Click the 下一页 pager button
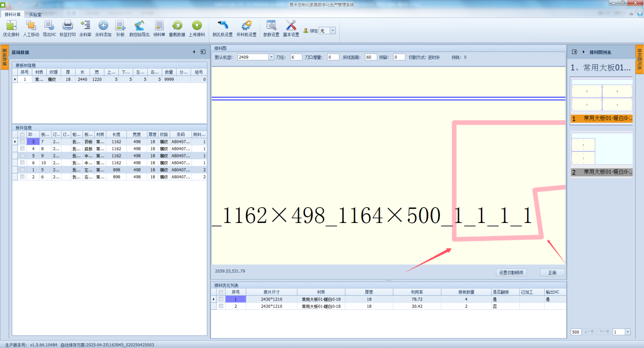 tap(604, 332)
